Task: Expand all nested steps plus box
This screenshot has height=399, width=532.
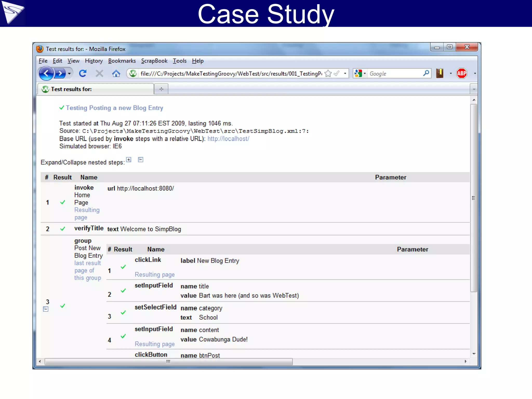Action: 129,160
